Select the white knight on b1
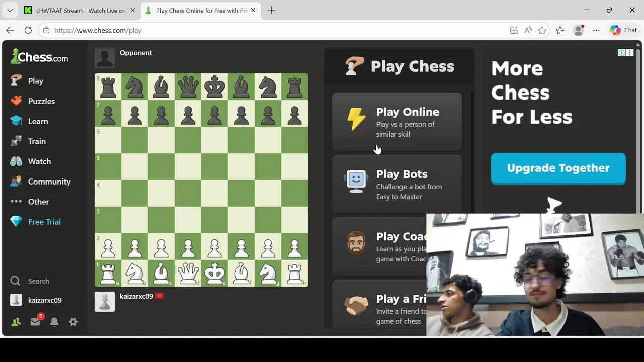This screenshot has height=362, width=644. [134, 273]
